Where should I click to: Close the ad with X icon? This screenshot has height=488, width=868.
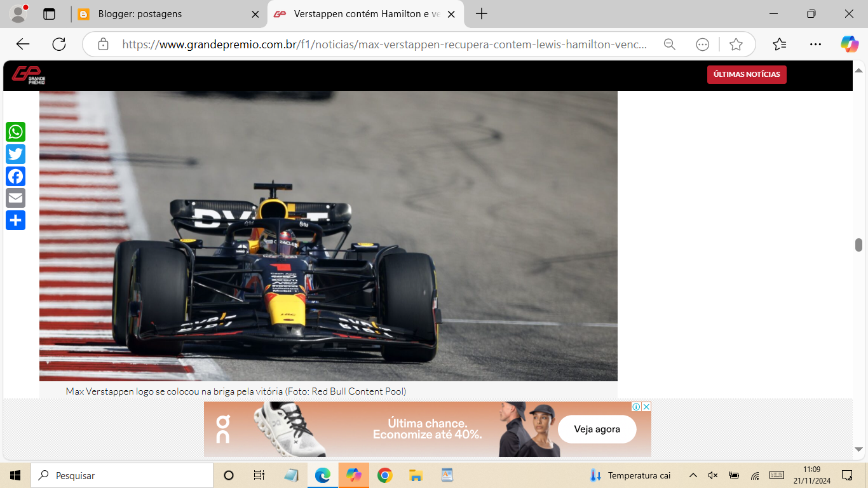[x=646, y=407]
